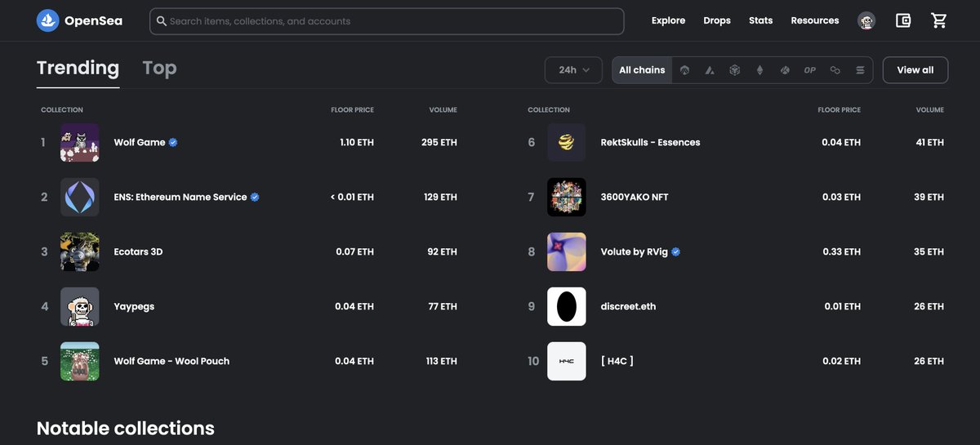Click ENS volume 129 ETH
Viewport: 980px width, 445px height.
tap(440, 197)
